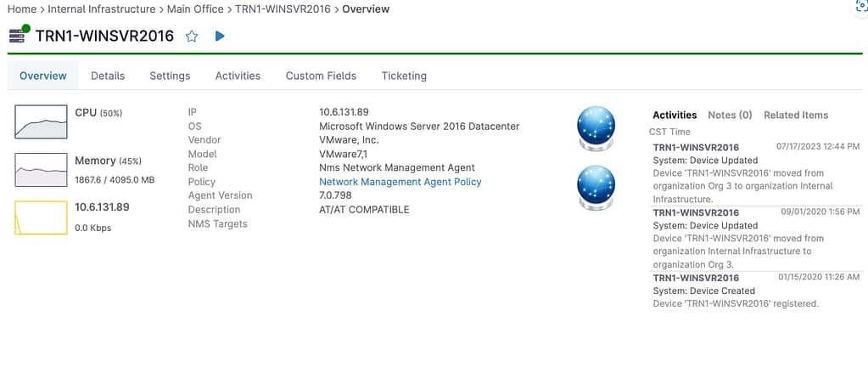Open the CPU usage graph thumbnail

(x=41, y=121)
